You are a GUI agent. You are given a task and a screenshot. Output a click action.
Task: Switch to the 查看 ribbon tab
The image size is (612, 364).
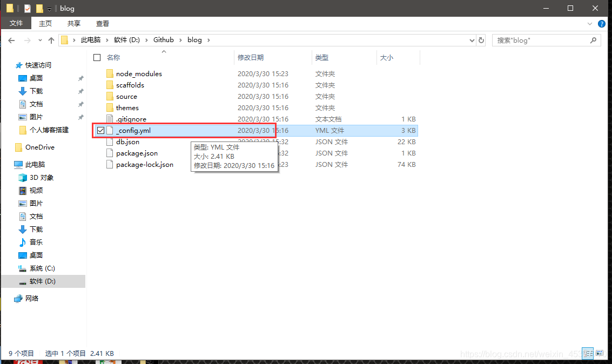pos(103,23)
